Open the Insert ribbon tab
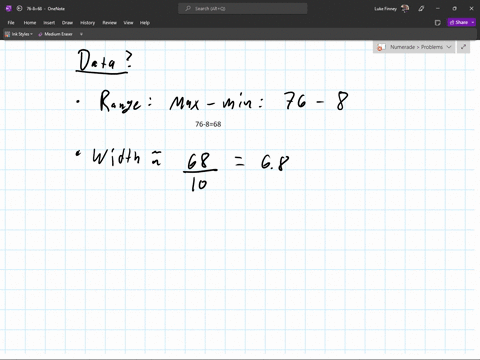The image size is (480, 360). pyautogui.click(x=49, y=23)
